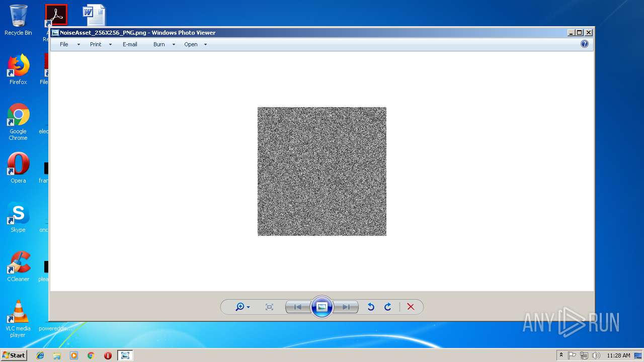Open the Word document desktop icon
Screen dimensions: 644x362
94,15
